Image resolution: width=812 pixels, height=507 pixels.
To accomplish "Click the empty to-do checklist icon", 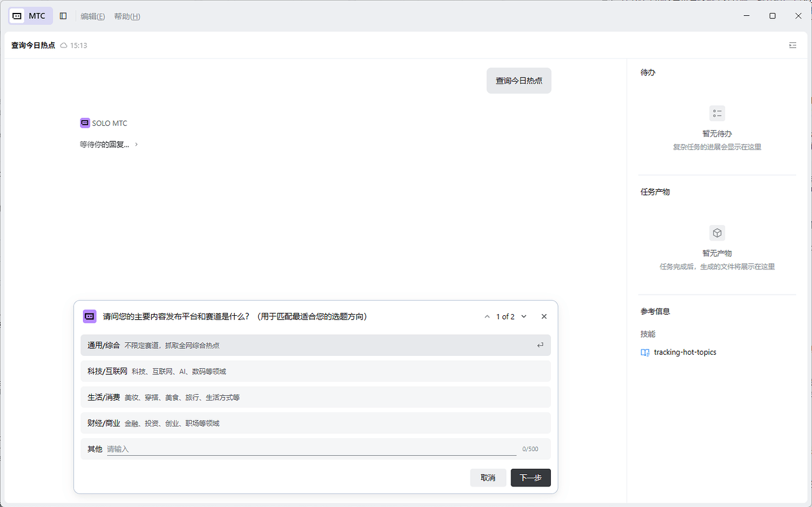I will (717, 114).
